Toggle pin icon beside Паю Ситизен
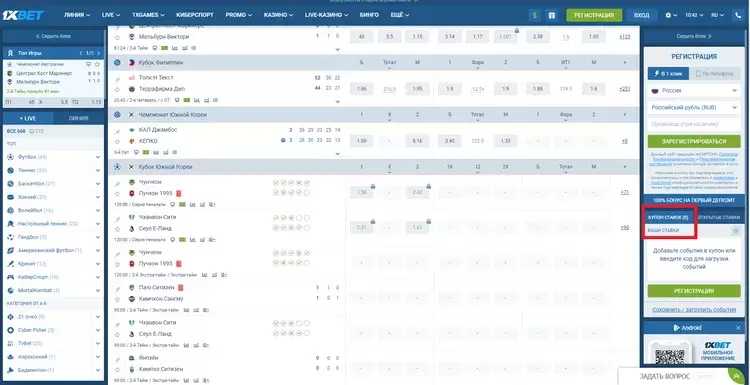750x385 pixels. (117, 288)
